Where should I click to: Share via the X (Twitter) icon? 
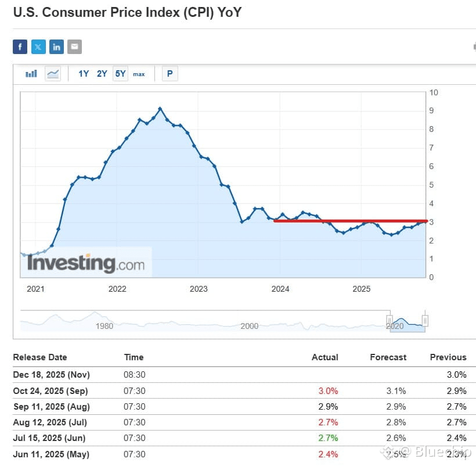click(38, 47)
